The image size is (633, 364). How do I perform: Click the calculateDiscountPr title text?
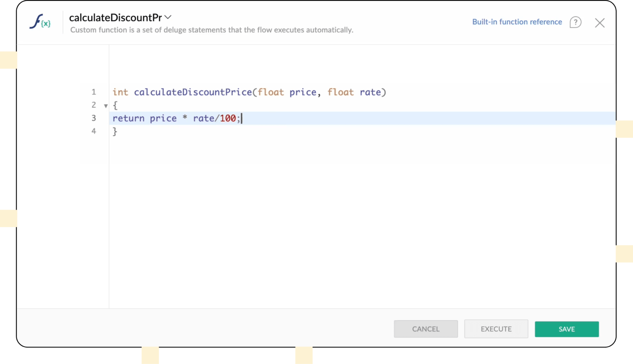coord(115,17)
